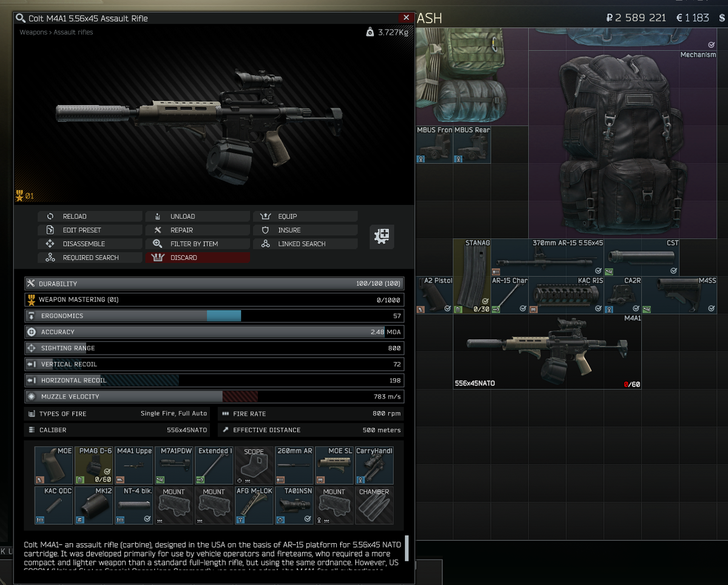This screenshot has height=585, width=728.
Task: Click the UNLOAD action
Action: 197,216
